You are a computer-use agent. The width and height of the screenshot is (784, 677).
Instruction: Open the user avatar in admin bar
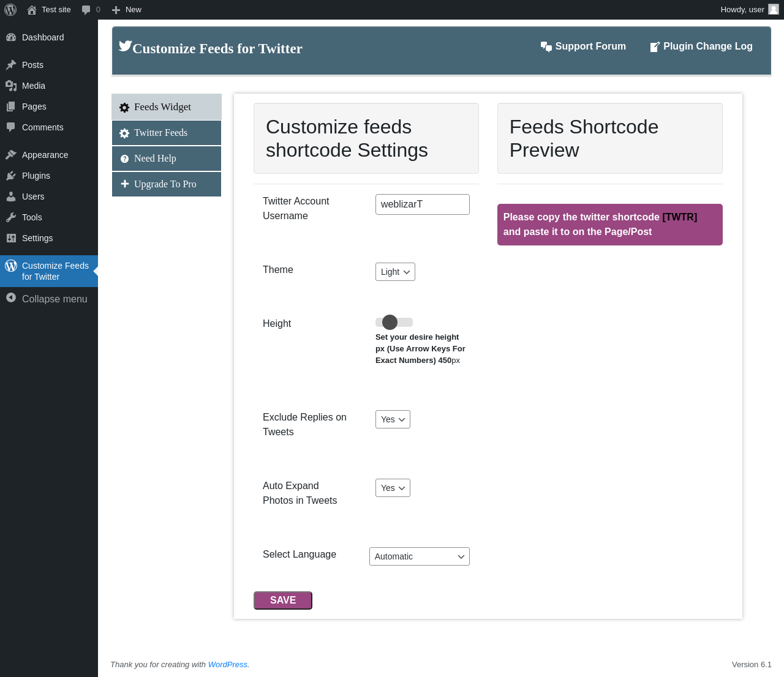point(774,9)
